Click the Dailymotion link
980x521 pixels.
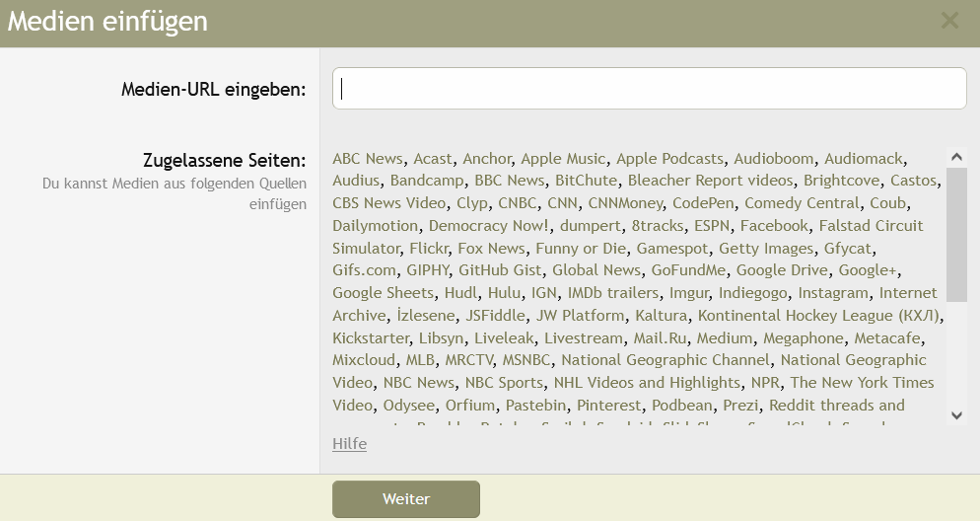tap(375, 225)
